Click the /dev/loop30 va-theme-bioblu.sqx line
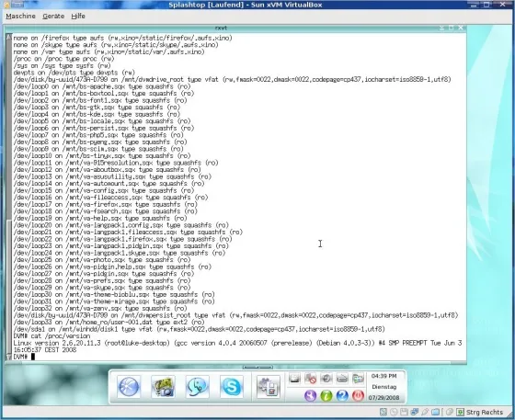The image size is (515, 420). 114,295
